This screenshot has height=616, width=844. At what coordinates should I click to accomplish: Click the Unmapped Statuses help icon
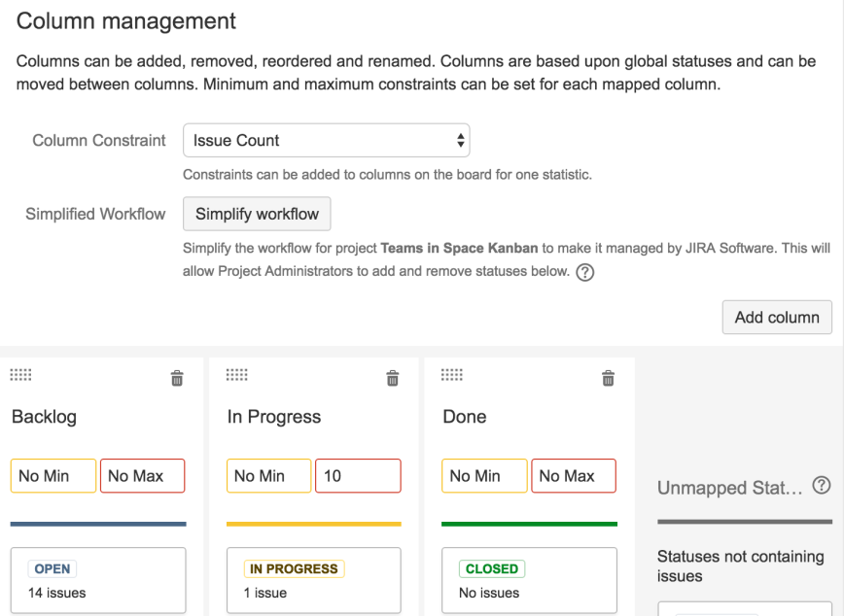(x=822, y=485)
